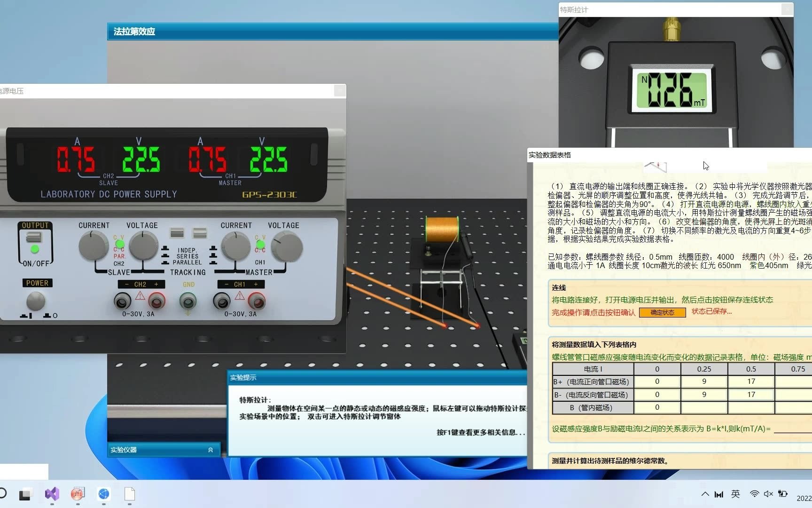Click the red experiment app taskbar icon

tap(78, 494)
